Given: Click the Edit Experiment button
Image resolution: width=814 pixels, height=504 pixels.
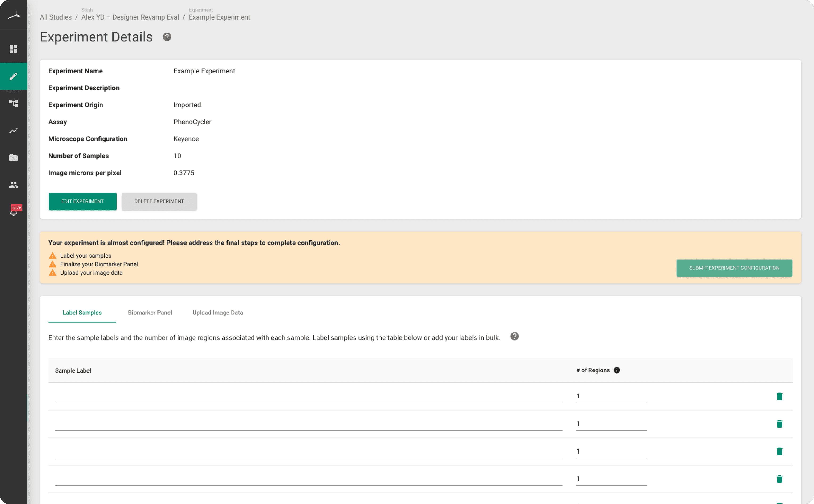Looking at the screenshot, I should click(82, 201).
